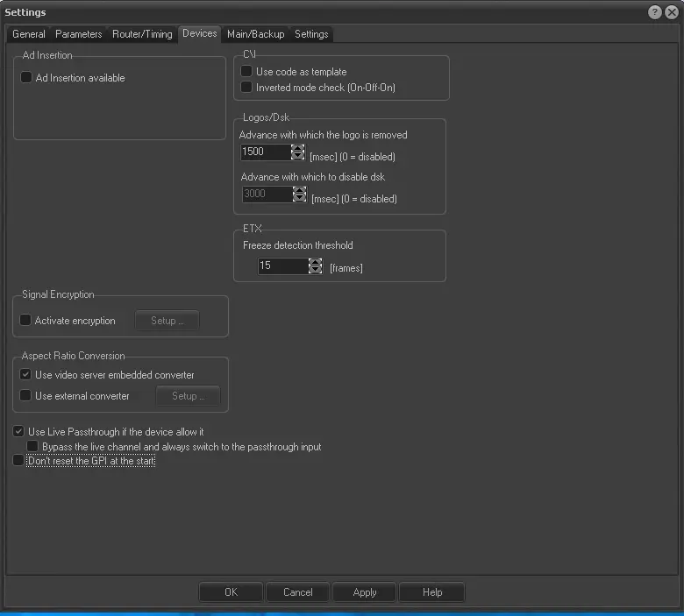Enable Ad Insertion available checkbox

coord(26,78)
